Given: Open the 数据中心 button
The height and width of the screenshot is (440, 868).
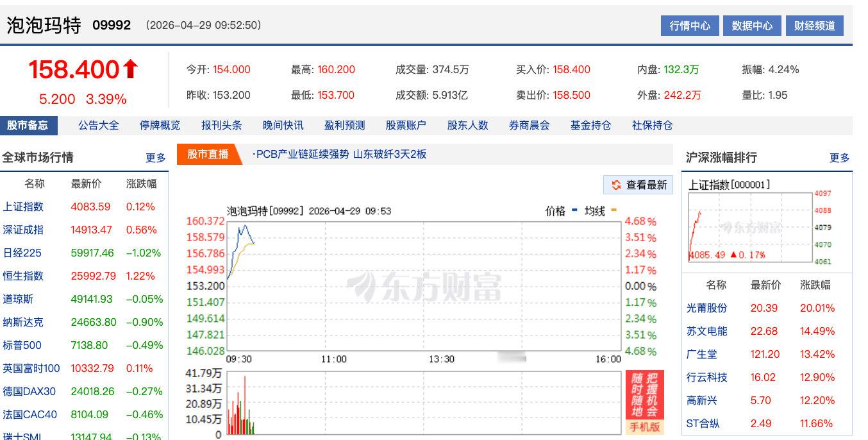Looking at the screenshot, I should point(752,26).
